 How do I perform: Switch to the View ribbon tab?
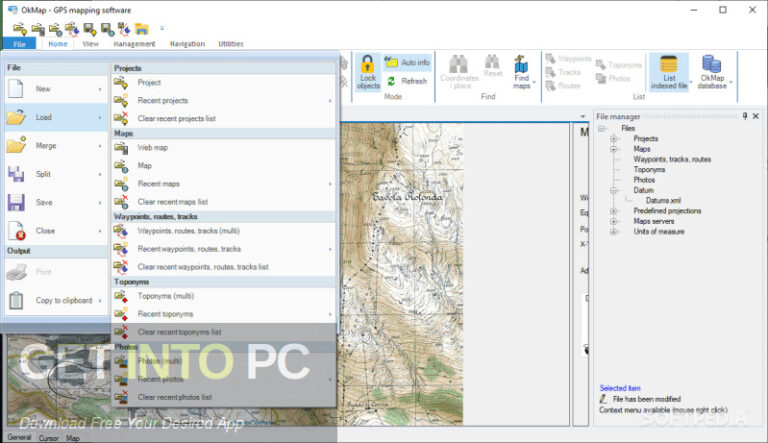pyautogui.click(x=90, y=44)
